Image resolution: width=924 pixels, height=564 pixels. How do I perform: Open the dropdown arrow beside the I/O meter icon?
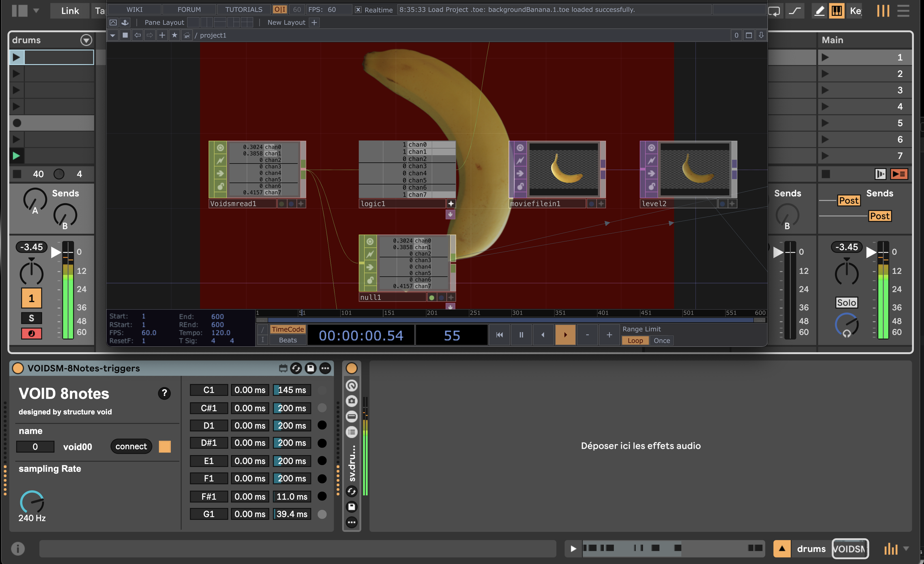(906, 549)
